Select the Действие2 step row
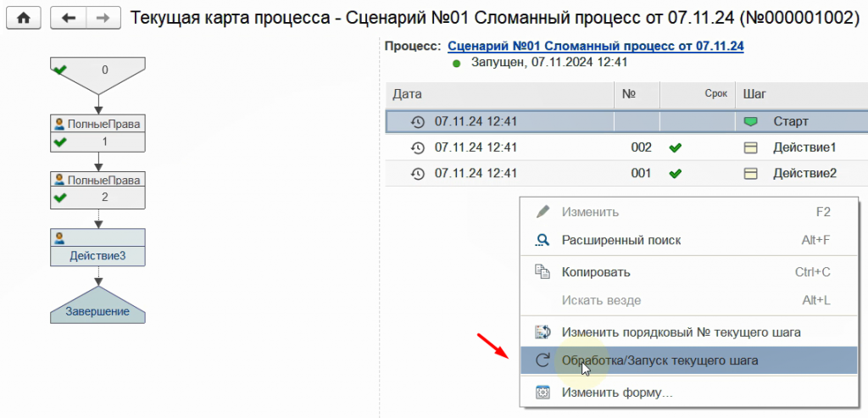 click(626, 173)
